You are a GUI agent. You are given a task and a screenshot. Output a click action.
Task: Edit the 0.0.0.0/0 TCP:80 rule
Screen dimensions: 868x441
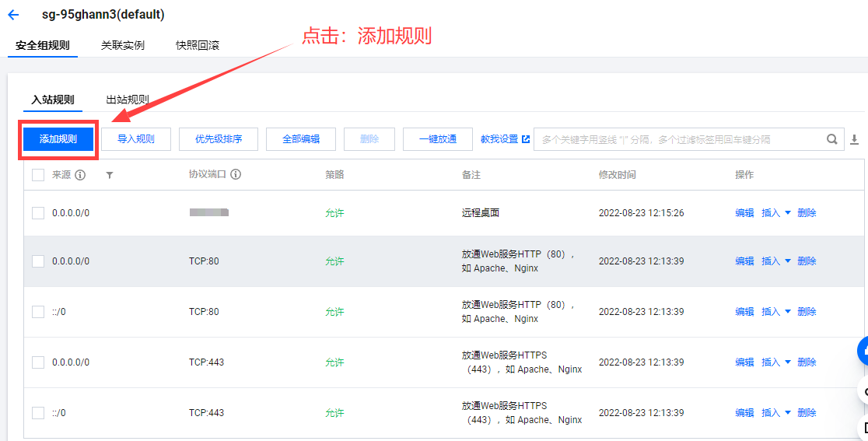[x=744, y=261]
